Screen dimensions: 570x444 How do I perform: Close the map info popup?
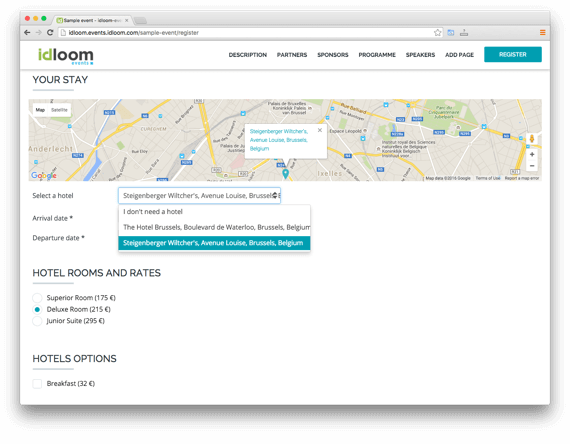click(320, 130)
